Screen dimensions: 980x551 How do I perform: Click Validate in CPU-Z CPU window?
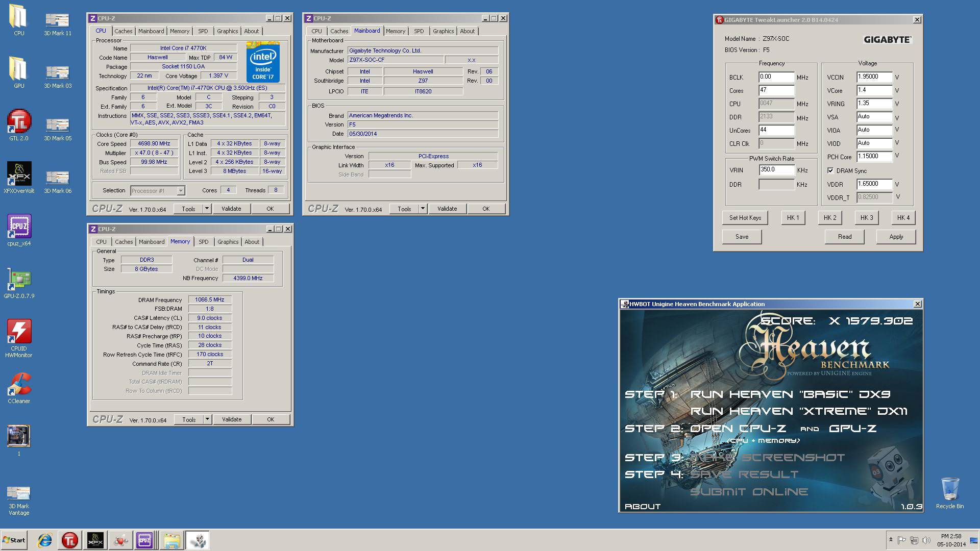tap(231, 209)
